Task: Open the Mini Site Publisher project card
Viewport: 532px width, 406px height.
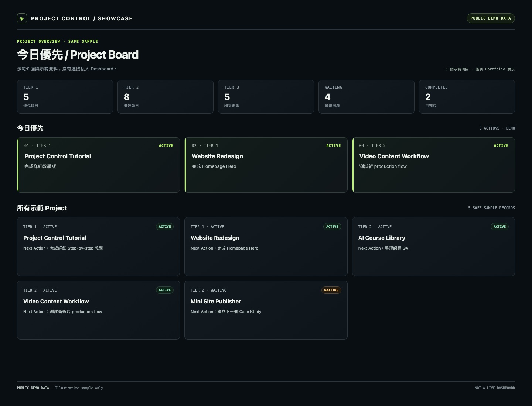Action: coord(266,310)
